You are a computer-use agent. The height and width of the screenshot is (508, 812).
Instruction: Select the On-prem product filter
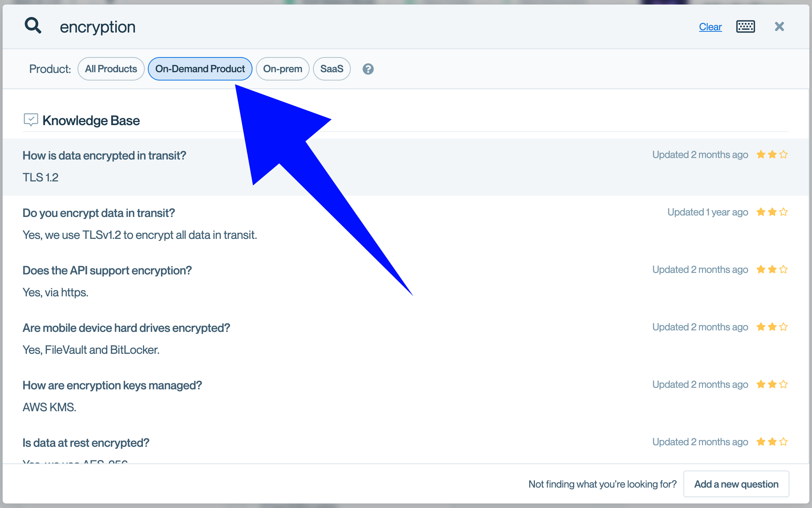point(282,69)
